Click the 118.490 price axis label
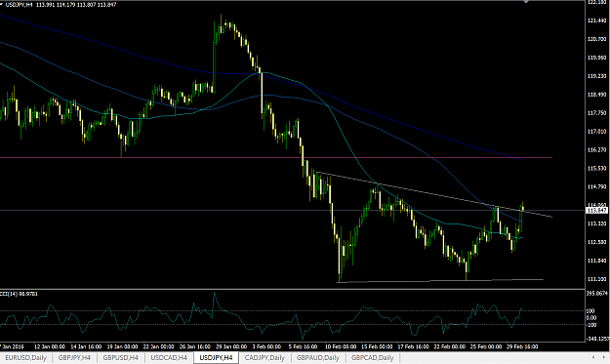Viewport: 610px width, 364px height. (596, 95)
